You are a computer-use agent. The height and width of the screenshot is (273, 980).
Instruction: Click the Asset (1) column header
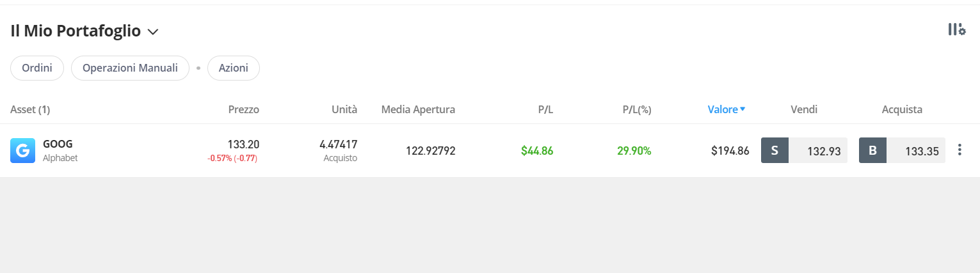pos(30,109)
